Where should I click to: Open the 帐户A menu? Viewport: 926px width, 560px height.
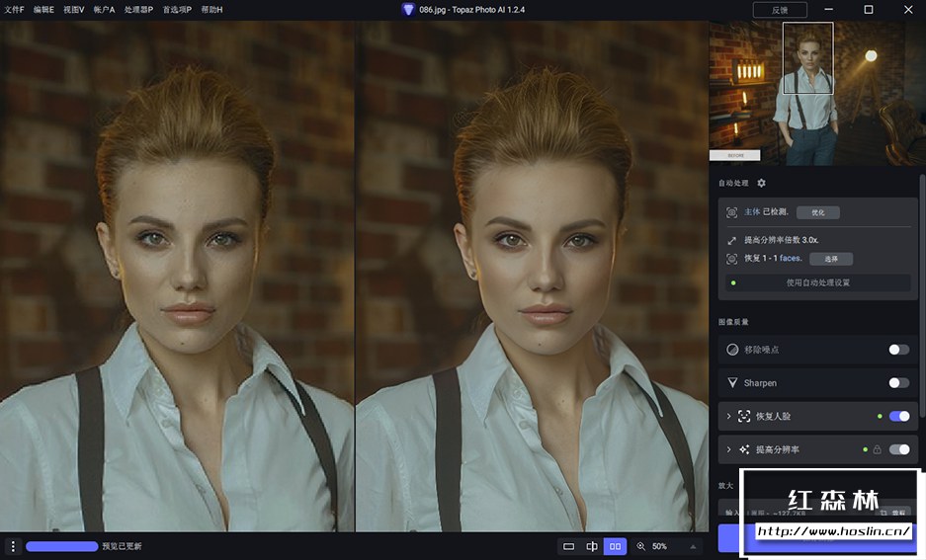coord(104,10)
